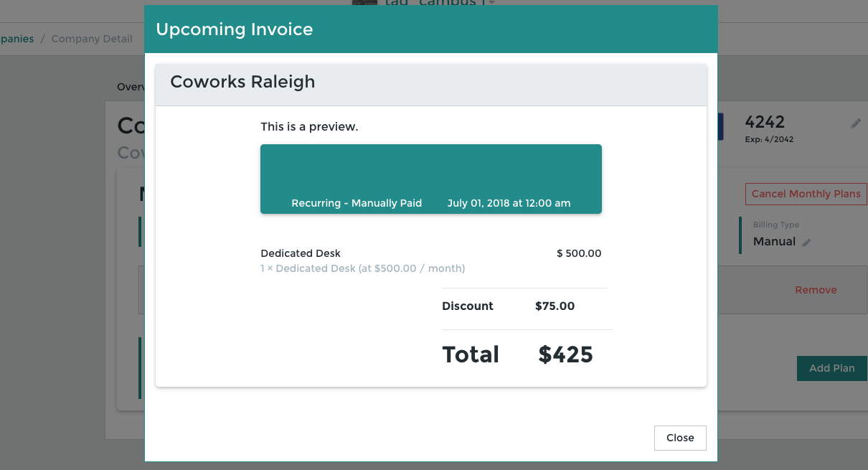The height and width of the screenshot is (470, 868).
Task: Open the campus dropdown arrow in the top bar
Action: (491, 3)
